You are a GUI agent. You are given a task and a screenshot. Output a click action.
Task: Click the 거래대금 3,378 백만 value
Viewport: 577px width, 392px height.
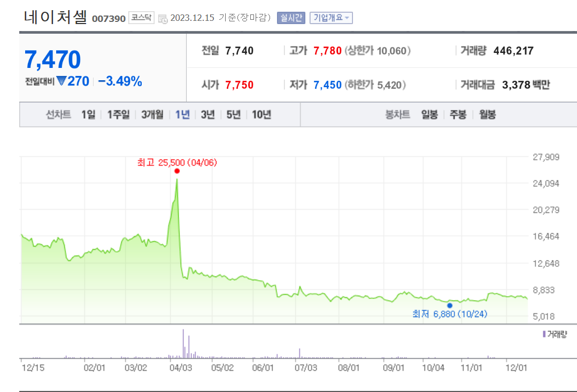(x=526, y=85)
